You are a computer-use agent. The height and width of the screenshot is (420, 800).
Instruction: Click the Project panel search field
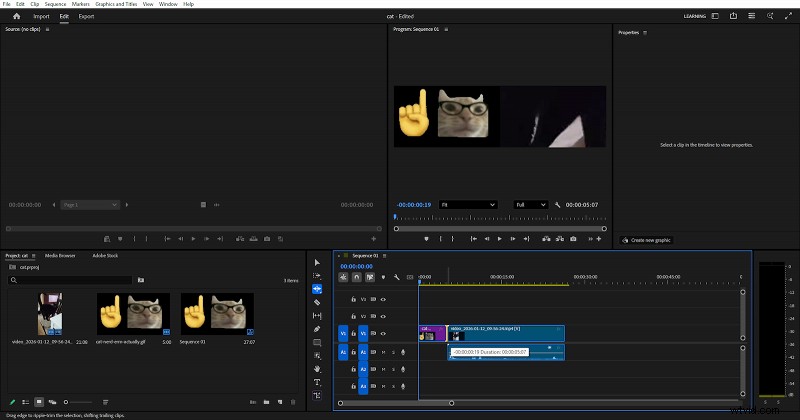70,280
